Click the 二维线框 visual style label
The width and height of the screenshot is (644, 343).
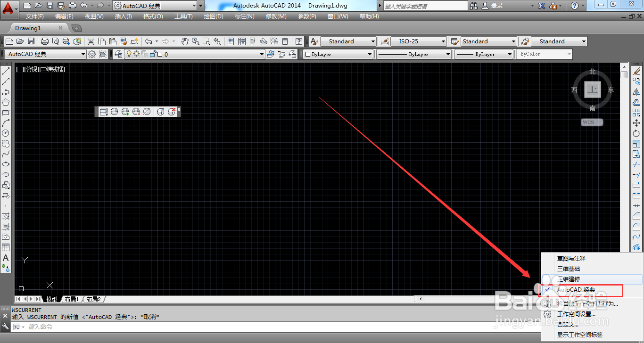click(52, 69)
